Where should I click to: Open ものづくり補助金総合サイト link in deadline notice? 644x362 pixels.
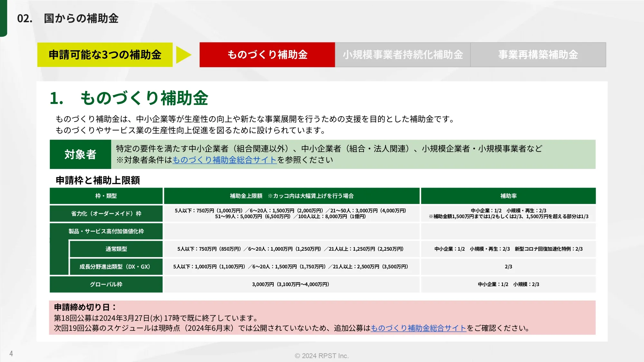418,328
